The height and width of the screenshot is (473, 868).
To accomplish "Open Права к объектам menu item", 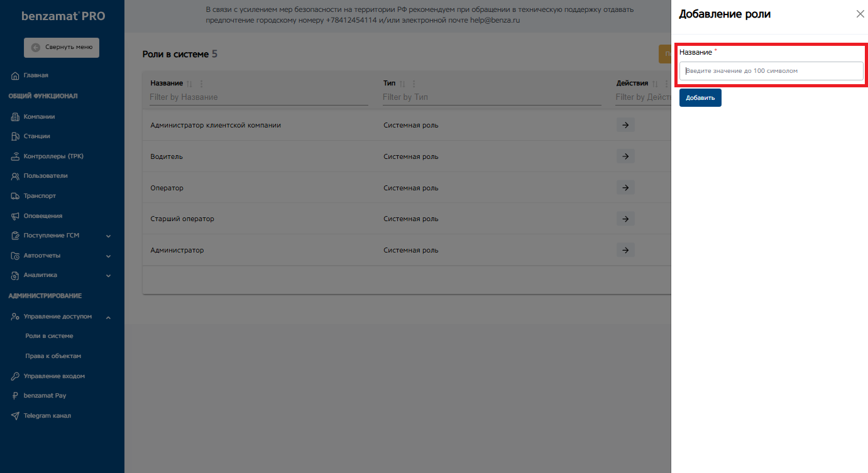I will (57, 356).
